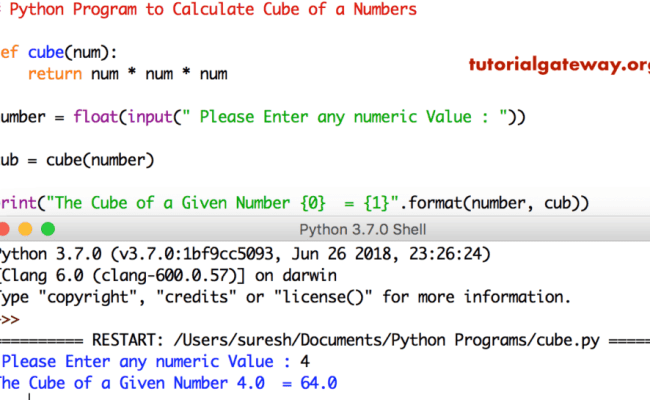Click the entered value '4' in the shell

305,361
